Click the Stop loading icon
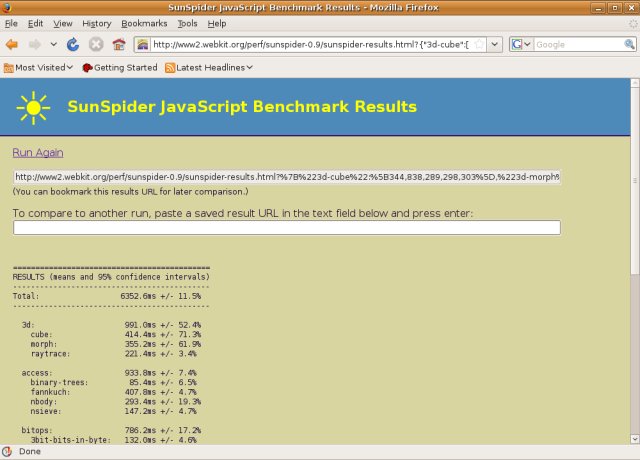 96,44
